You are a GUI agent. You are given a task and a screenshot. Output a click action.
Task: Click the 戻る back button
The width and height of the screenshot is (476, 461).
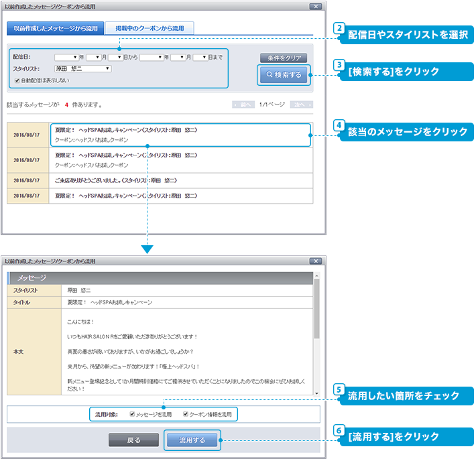[x=134, y=440]
